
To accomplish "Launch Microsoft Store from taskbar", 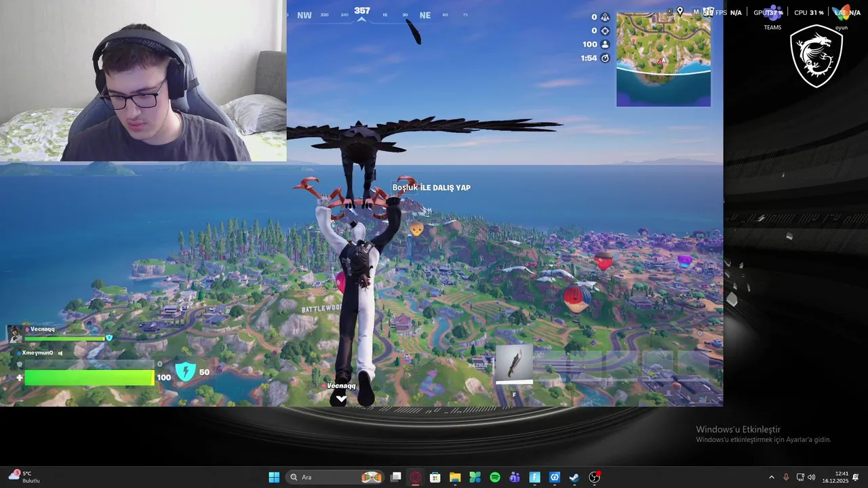I will click(435, 477).
